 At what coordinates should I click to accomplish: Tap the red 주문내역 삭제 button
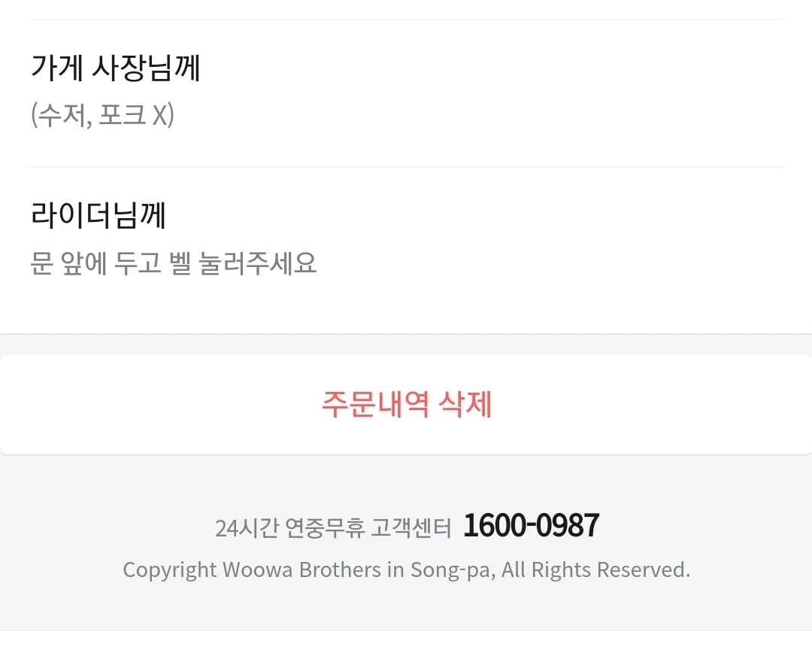click(406, 405)
